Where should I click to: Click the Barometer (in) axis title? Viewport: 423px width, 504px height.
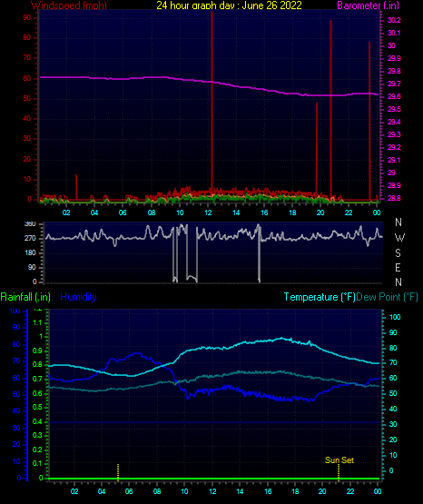368,5
